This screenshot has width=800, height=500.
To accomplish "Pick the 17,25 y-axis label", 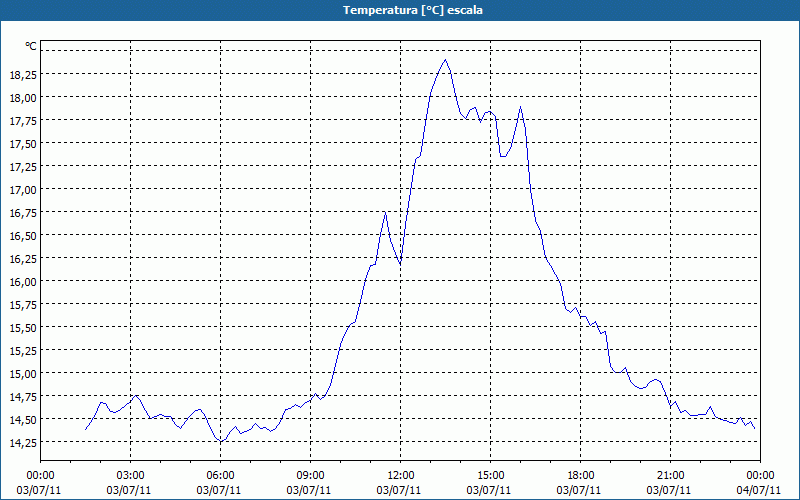I will coord(23,166).
